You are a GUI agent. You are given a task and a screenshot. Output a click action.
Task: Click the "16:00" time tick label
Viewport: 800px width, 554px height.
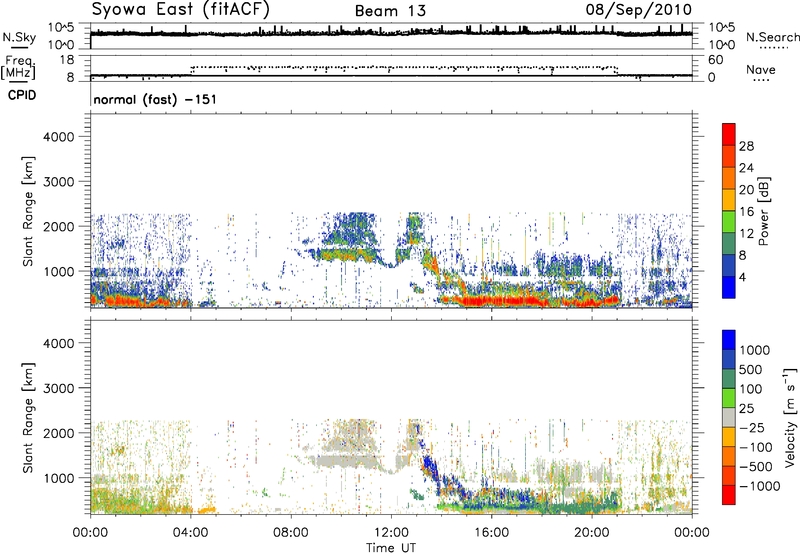(x=491, y=533)
